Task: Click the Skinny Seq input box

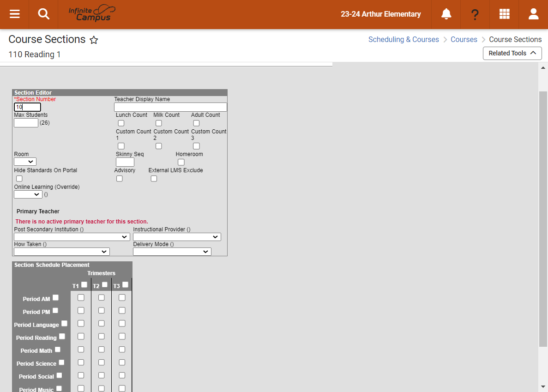Action: point(125,162)
